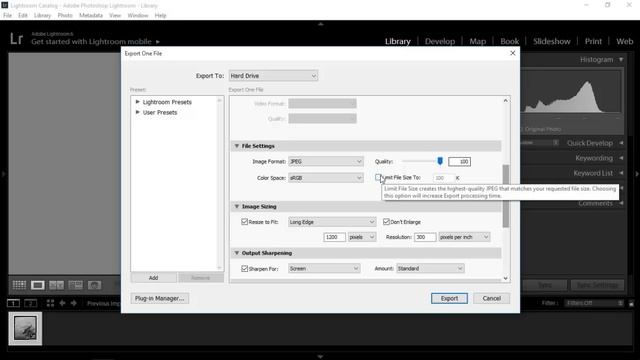Collapse Image Sizing section
The image size is (640, 360).
click(x=236, y=207)
